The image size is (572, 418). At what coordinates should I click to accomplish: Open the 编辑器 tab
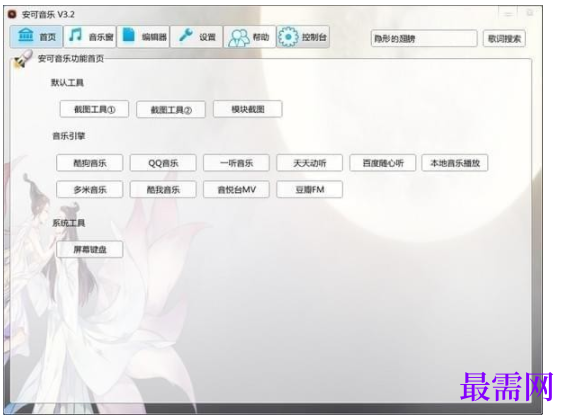tap(143, 36)
